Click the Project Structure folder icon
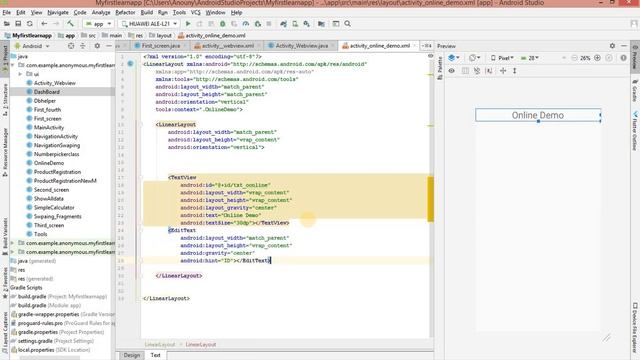 (321, 24)
